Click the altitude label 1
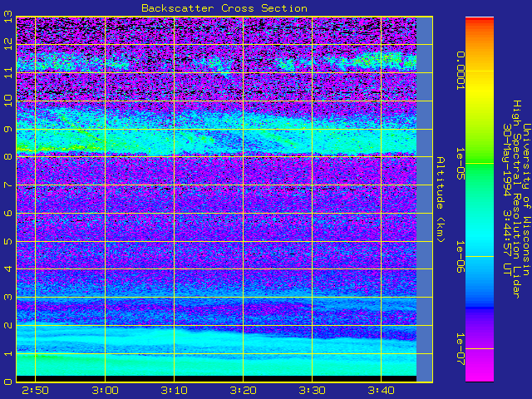 (8, 353)
